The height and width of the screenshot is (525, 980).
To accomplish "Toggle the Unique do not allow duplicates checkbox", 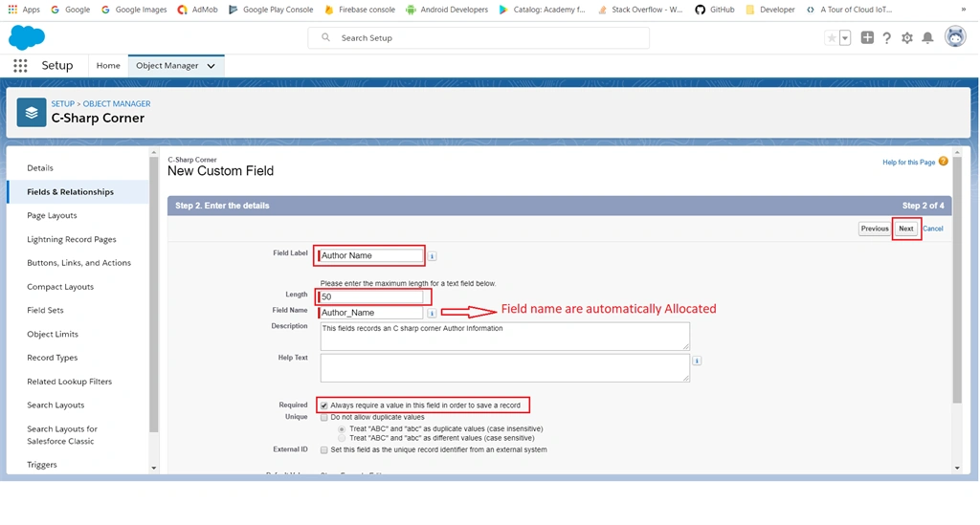I will (323, 418).
